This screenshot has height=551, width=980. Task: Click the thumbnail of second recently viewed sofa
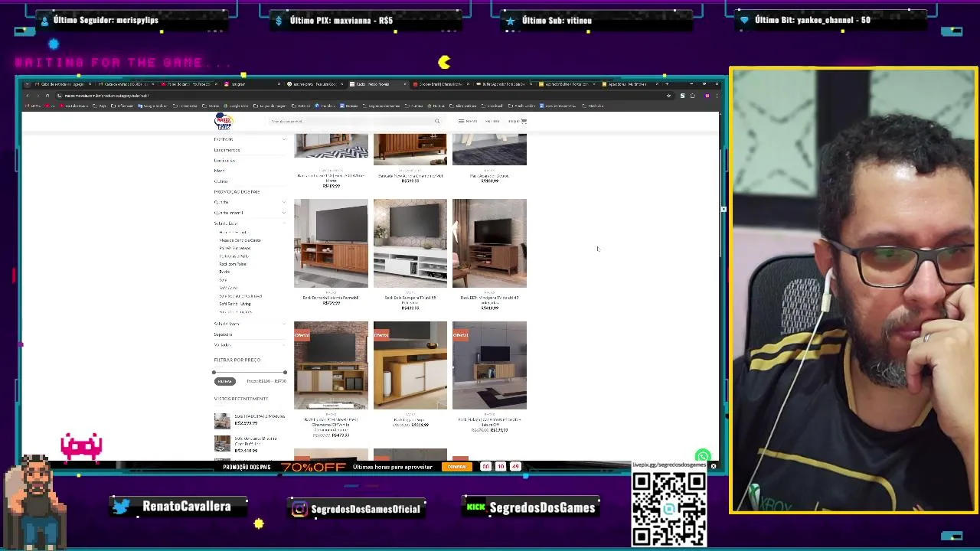(222, 443)
